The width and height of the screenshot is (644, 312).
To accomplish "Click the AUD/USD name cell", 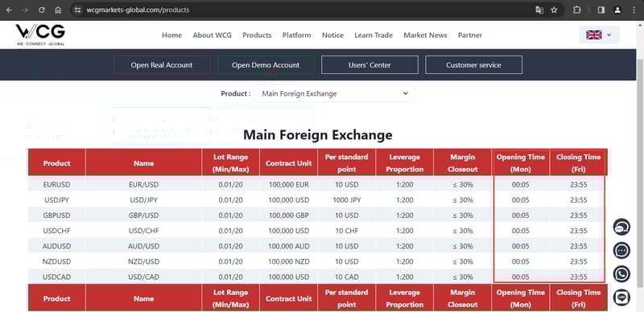I will tap(144, 246).
